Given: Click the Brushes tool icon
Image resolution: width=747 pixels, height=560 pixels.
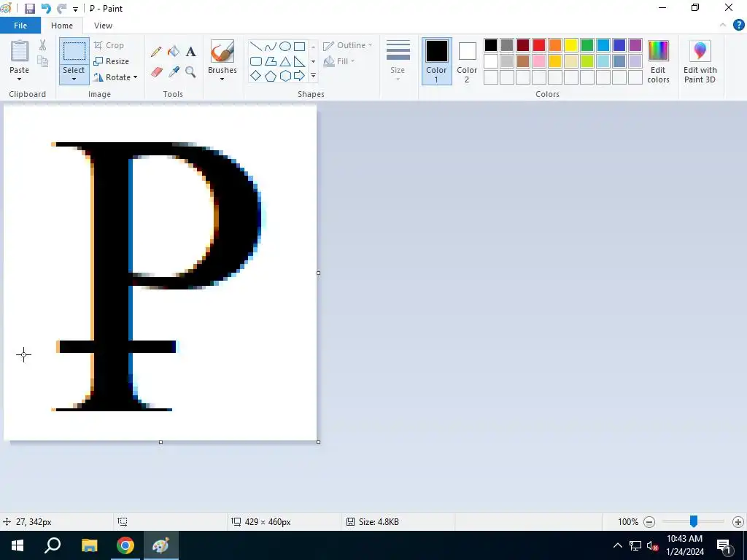Looking at the screenshot, I should pyautogui.click(x=222, y=51).
